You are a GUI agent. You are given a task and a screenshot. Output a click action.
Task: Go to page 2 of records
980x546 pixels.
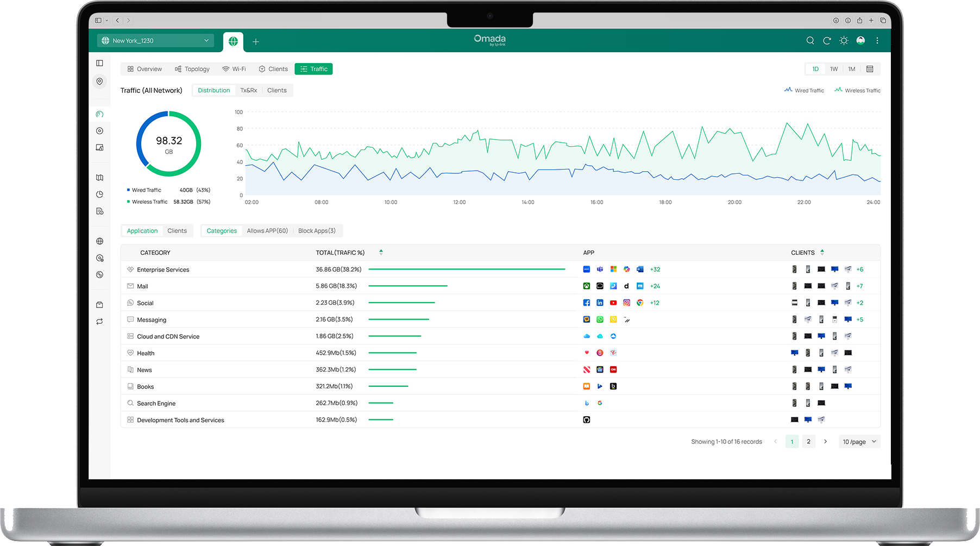(808, 442)
